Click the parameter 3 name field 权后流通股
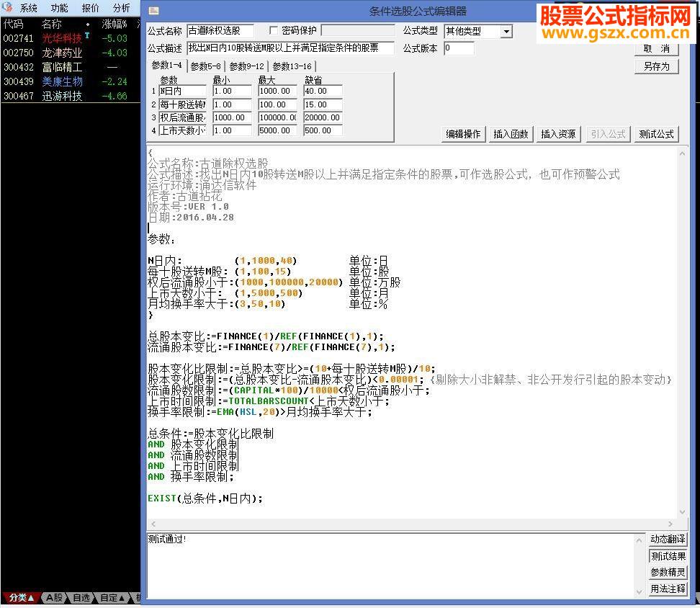This screenshot has height=608, width=700. [x=183, y=117]
